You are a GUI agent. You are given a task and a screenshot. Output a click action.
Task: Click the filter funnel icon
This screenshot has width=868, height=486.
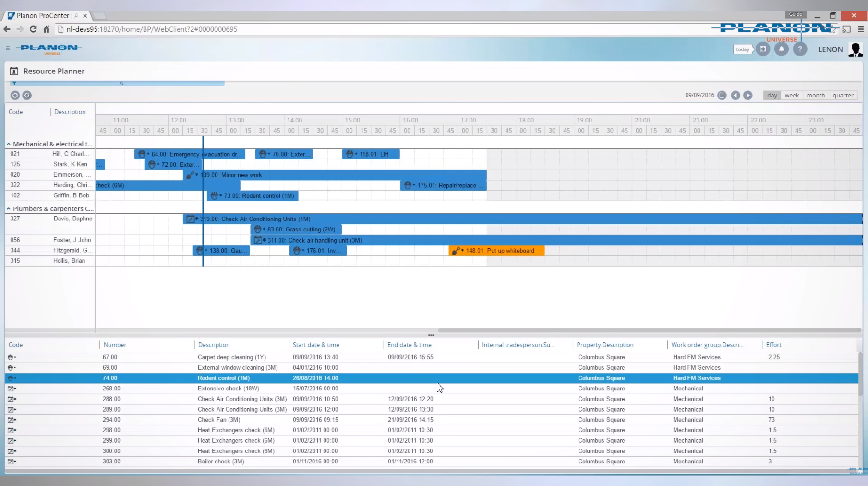point(14,84)
